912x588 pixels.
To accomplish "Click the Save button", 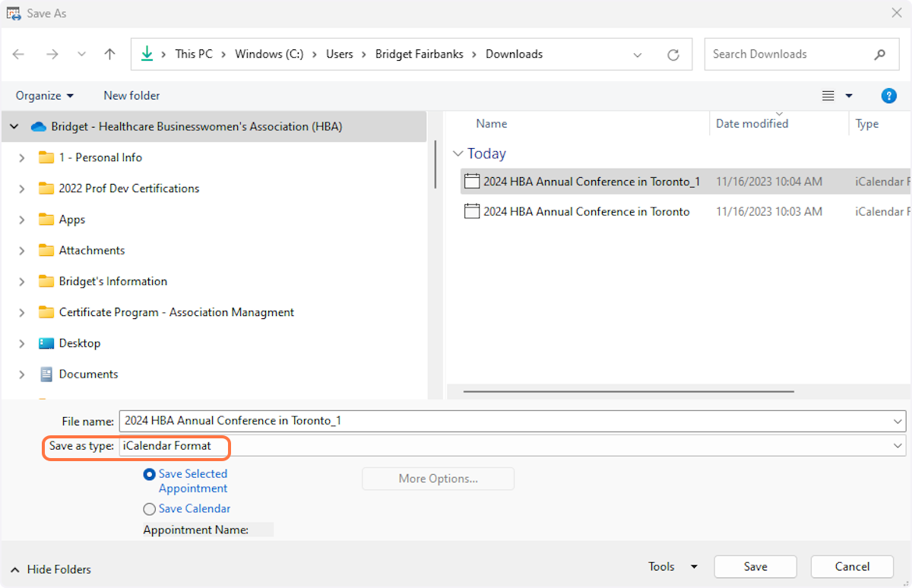I will 755,567.
